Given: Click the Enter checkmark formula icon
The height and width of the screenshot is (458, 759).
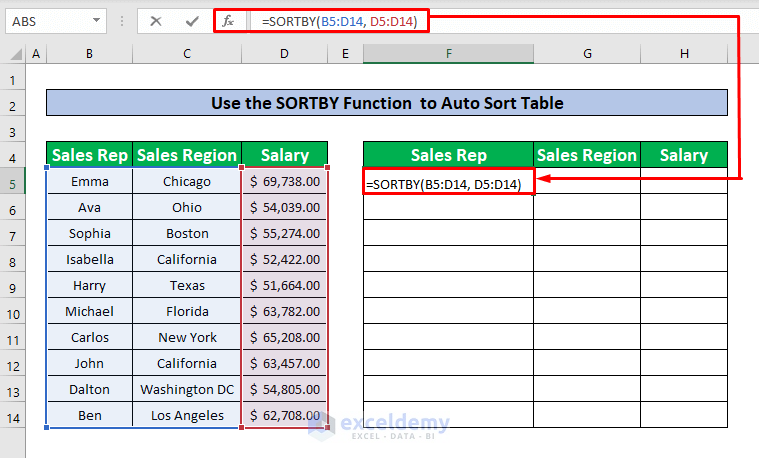Looking at the screenshot, I should tap(191, 20).
